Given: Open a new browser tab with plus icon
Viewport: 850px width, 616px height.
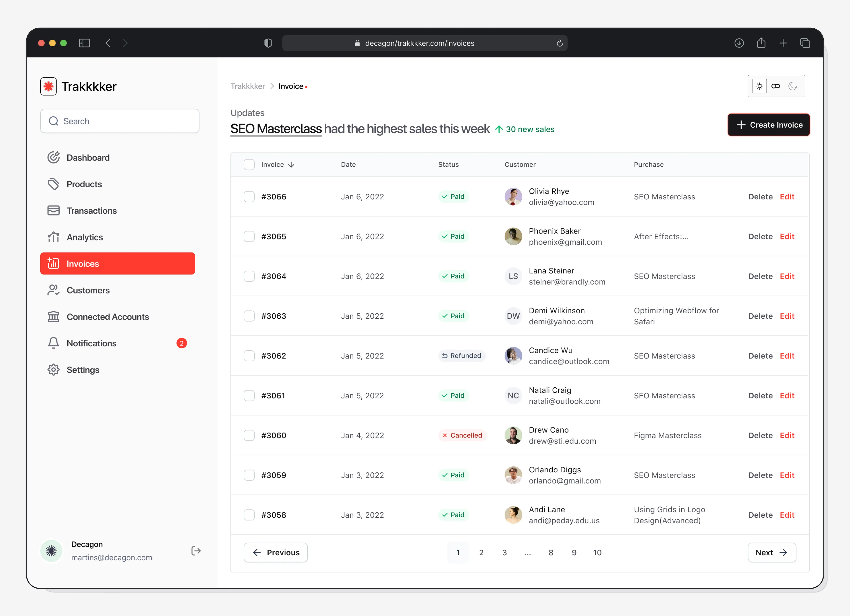Looking at the screenshot, I should click(783, 43).
